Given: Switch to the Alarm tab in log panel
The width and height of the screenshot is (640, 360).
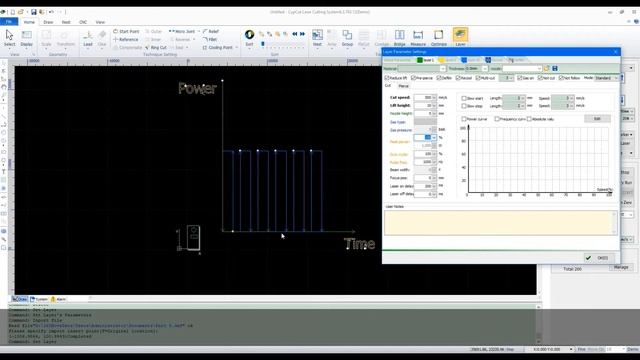Looking at the screenshot, I should click(x=58, y=299).
